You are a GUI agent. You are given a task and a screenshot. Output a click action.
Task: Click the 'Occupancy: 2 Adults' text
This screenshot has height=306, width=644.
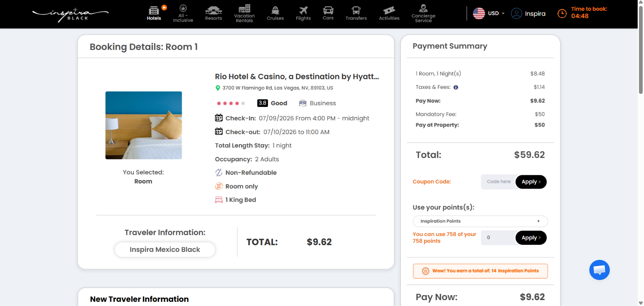[x=247, y=159]
